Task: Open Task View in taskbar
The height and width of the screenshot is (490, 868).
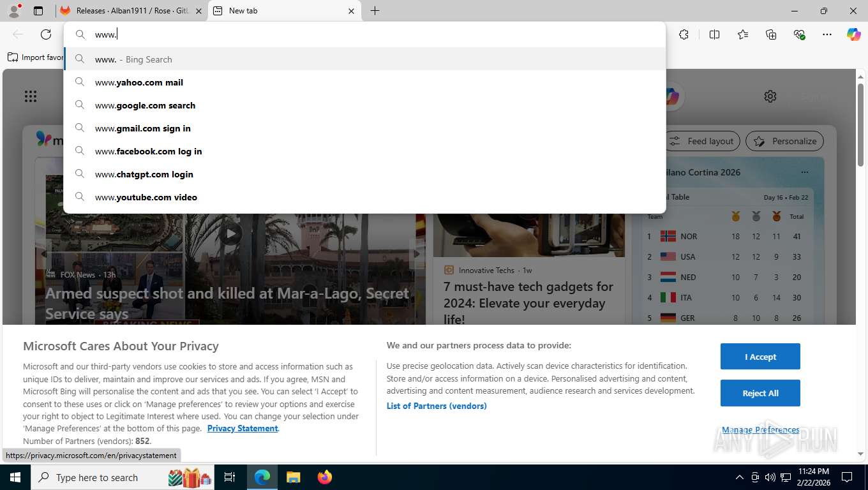Action: click(x=230, y=477)
